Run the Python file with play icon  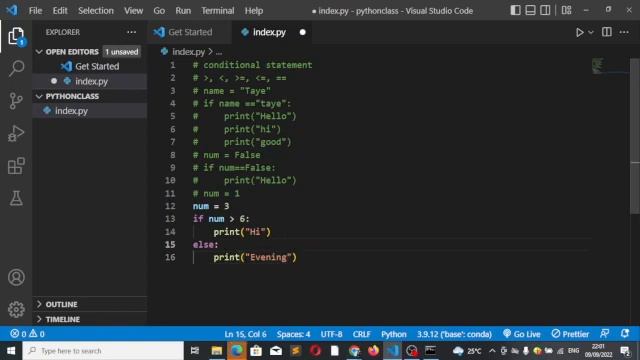[x=579, y=32]
